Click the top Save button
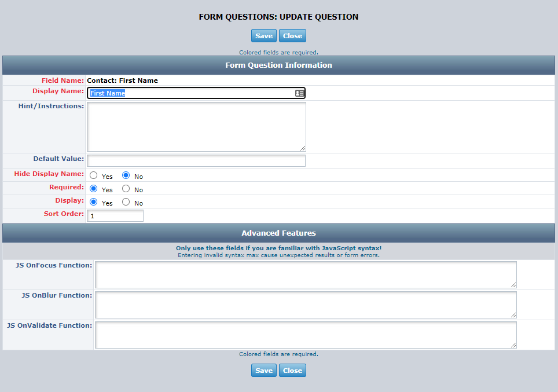The width and height of the screenshot is (558, 392). pos(264,35)
